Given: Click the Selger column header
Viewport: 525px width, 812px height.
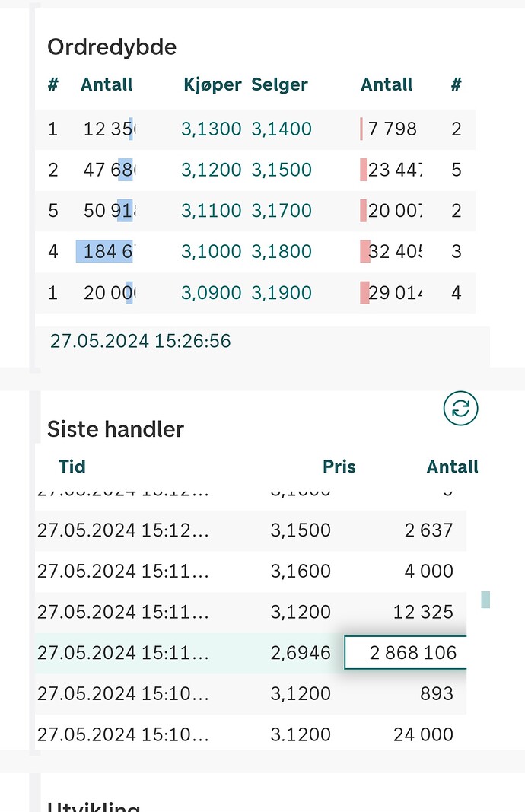Looking at the screenshot, I should [279, 84].
